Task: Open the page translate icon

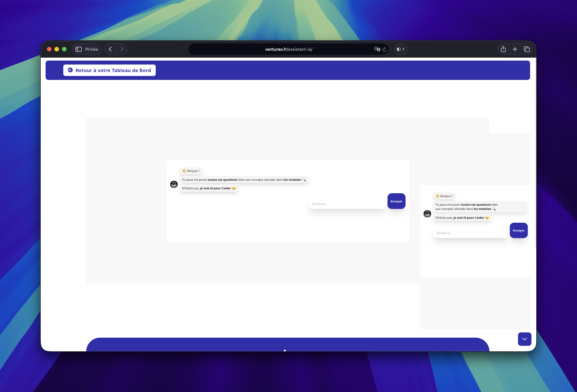Action: click(377, 49)
